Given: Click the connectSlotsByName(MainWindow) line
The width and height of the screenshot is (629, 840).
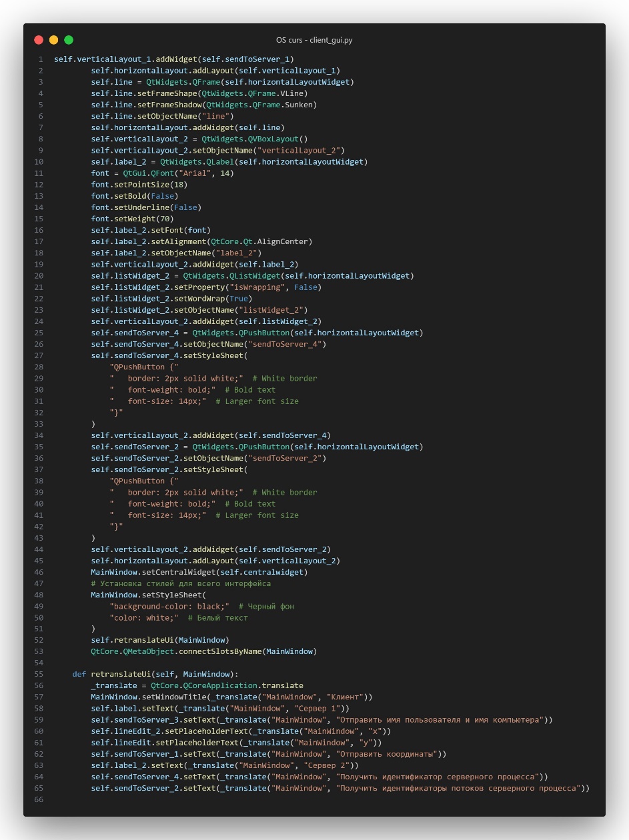Looking at the screenshot, I should coord(204,651).
